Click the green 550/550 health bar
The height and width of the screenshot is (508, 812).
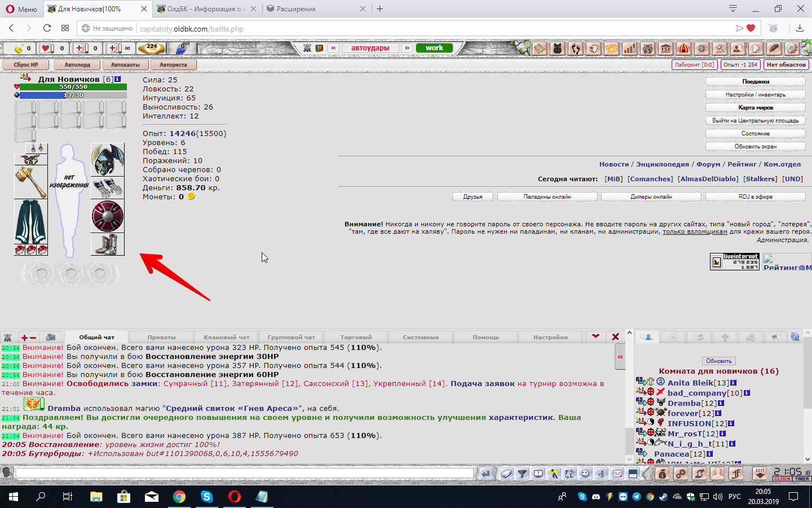(x=73, y=87)
